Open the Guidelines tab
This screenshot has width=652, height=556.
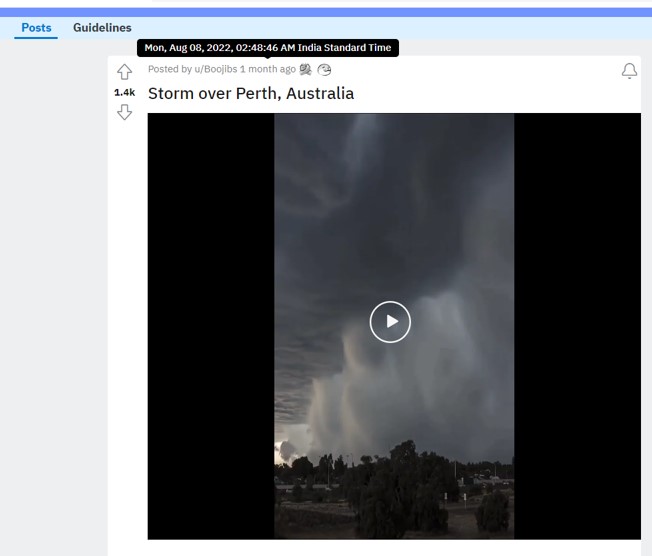[102, 28]
